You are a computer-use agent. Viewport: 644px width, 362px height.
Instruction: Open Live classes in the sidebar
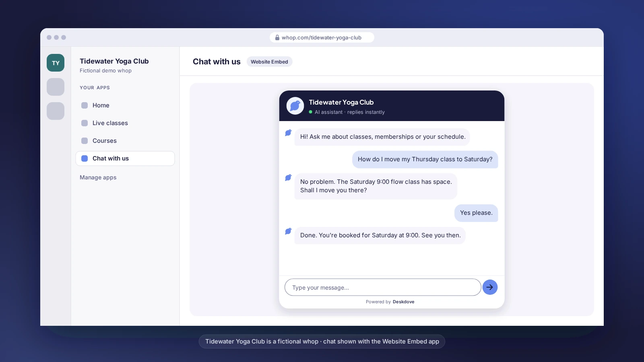[125, 123]
